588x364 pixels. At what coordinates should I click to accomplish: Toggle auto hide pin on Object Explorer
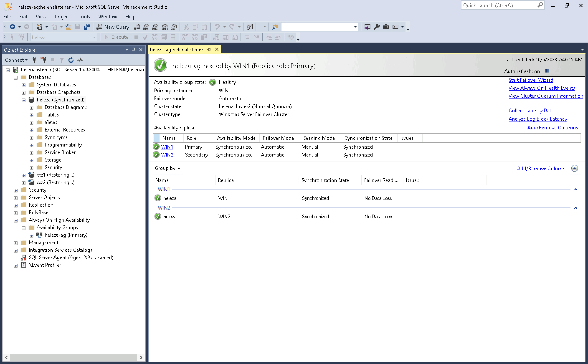click(x=134, y=50)
